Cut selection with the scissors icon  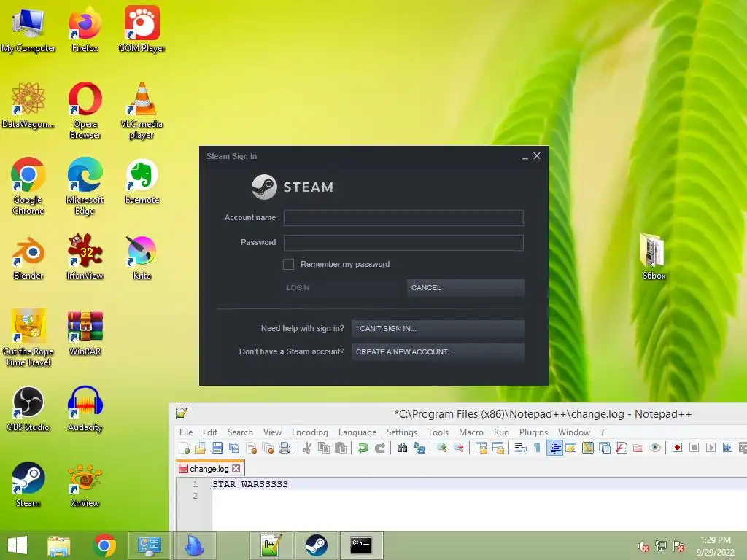[307, 448]
